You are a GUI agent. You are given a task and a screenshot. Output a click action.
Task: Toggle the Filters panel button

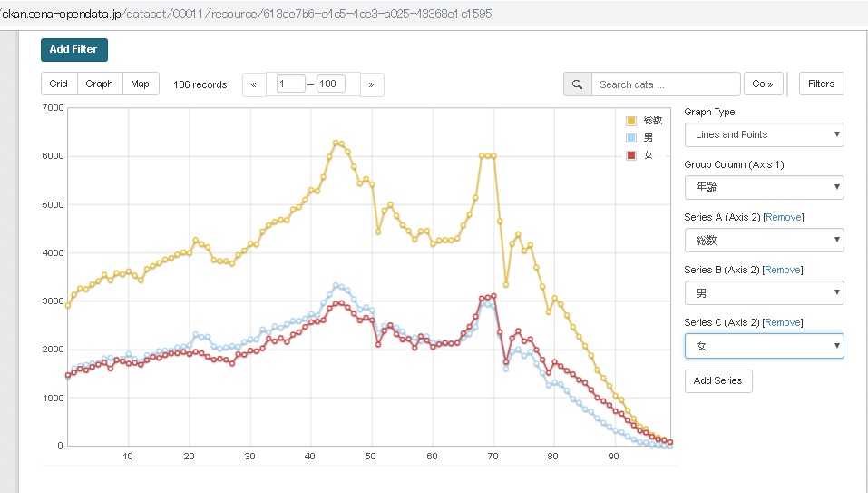point(821,84)
